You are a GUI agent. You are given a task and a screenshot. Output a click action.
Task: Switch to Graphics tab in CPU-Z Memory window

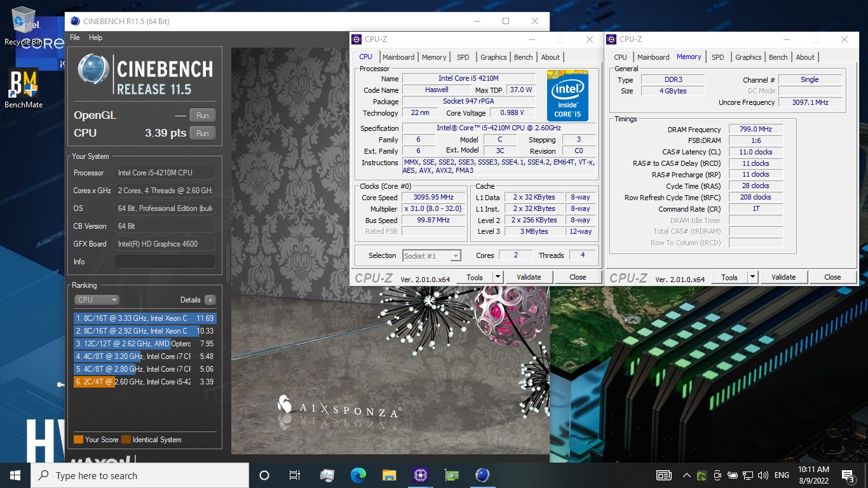(x=749, y=57)
